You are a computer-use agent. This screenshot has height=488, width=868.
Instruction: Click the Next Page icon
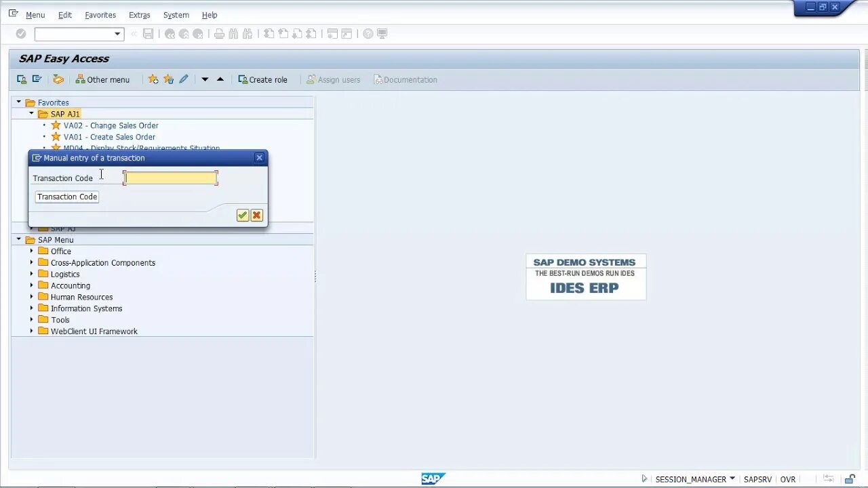click(x=297, y=34)
